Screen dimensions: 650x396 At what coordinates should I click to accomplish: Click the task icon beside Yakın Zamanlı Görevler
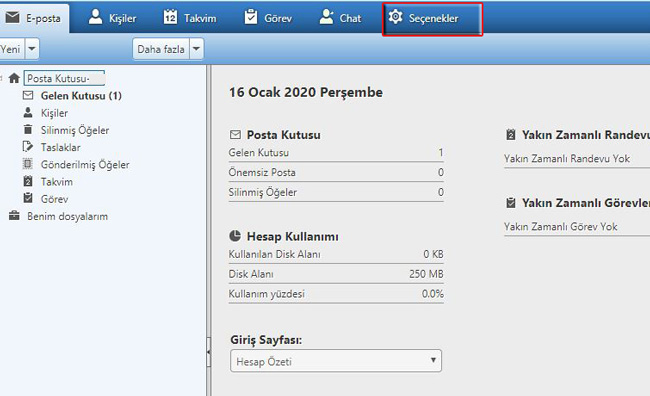click(511, 203)
